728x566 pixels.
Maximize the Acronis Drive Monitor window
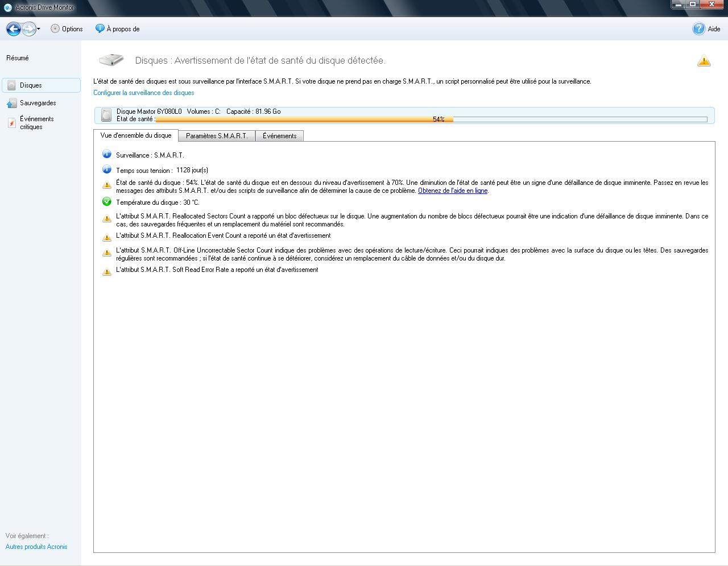point(693,5)
